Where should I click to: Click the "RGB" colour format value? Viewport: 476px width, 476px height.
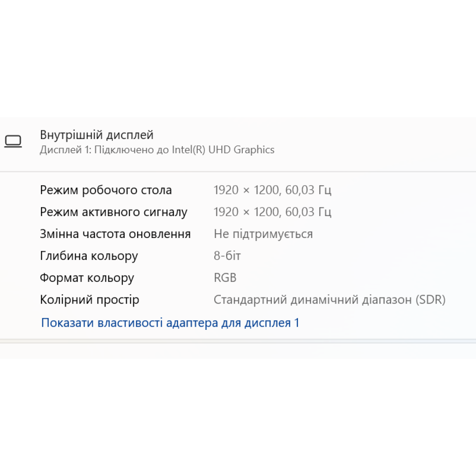pyautogui.click(x=224, y=278)
